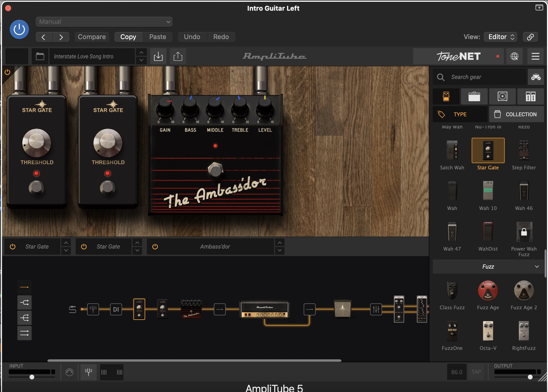Choose the single serial signal routing
Image resolution: width=548 pixels, height=392 pixels.
click(x=24, y=287)
